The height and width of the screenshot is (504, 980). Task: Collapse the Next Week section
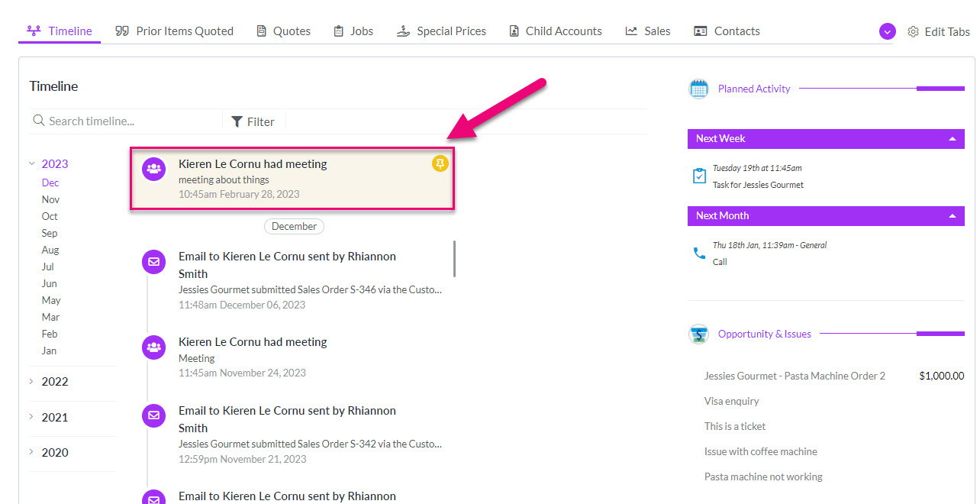(x=953, y=139)
